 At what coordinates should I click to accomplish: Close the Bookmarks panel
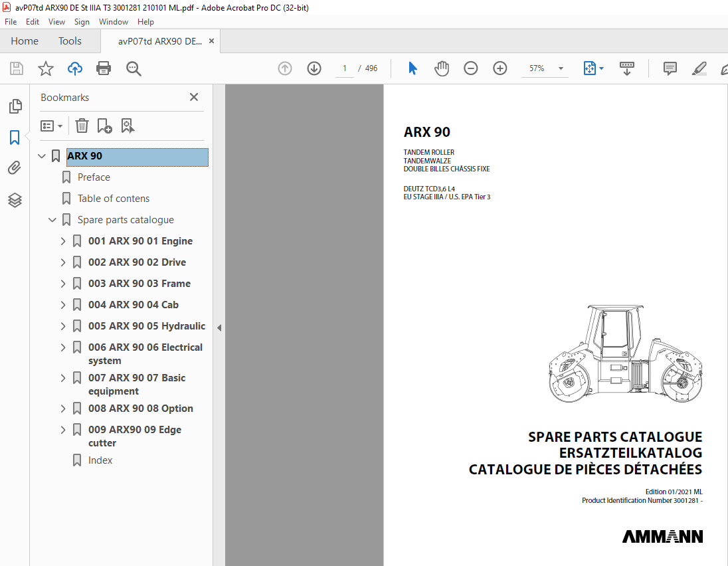194,97
